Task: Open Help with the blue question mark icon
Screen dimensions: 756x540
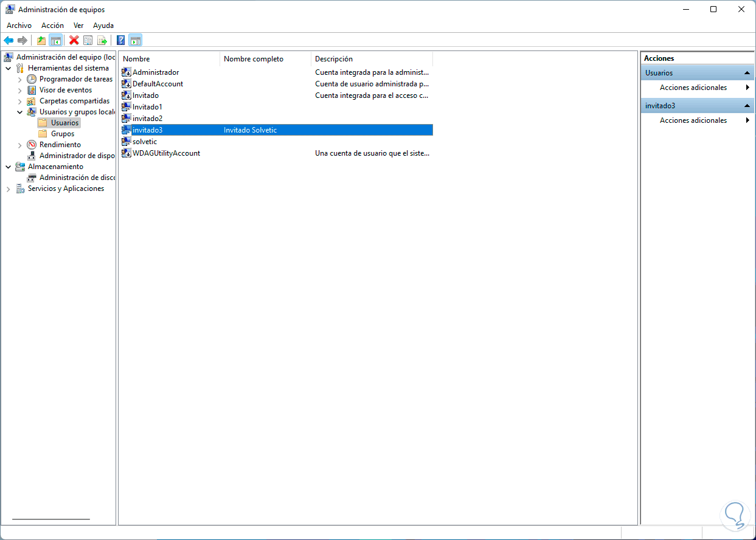Action: click(120, 41)
